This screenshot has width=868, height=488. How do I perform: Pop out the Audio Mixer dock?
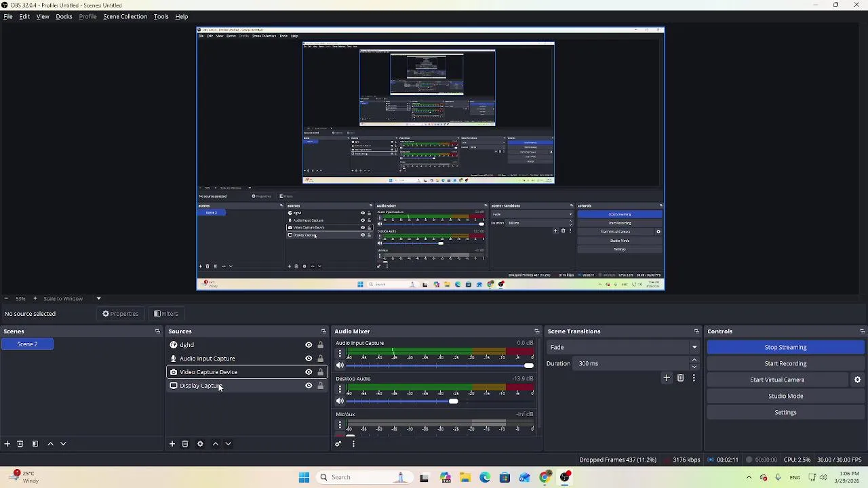click(x=536, y=331)
